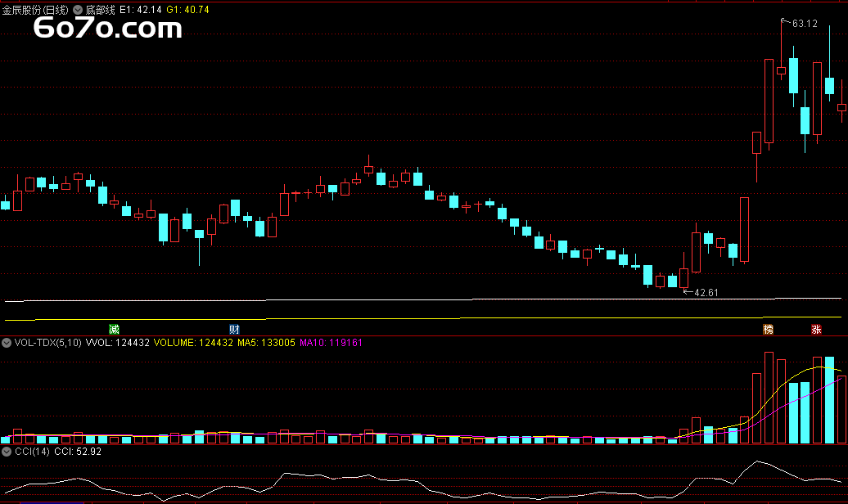Screen dimensions: 848x504
Task: Click the E1: 42.14 value
Action: (141, 10)
